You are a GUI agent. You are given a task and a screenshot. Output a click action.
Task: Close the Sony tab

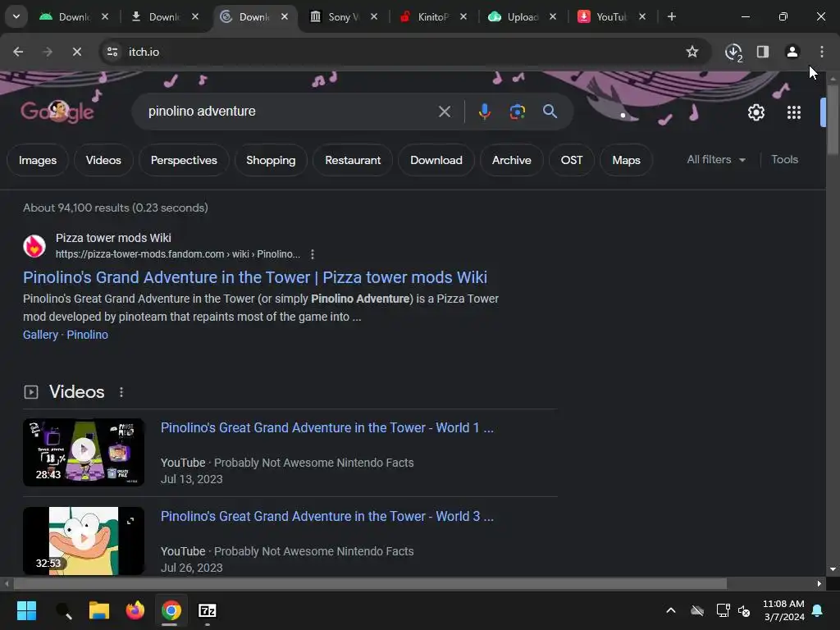tap(374, 16)
